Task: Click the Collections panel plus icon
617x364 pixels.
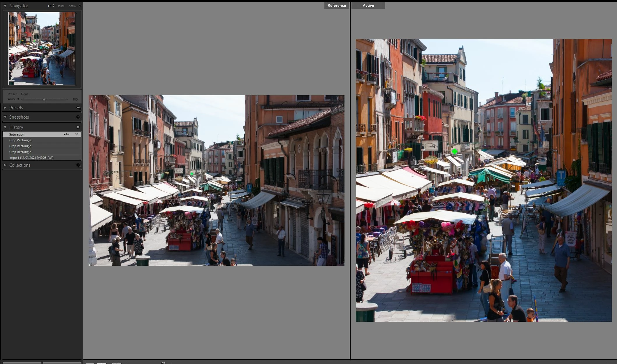Action: [78, 165]
